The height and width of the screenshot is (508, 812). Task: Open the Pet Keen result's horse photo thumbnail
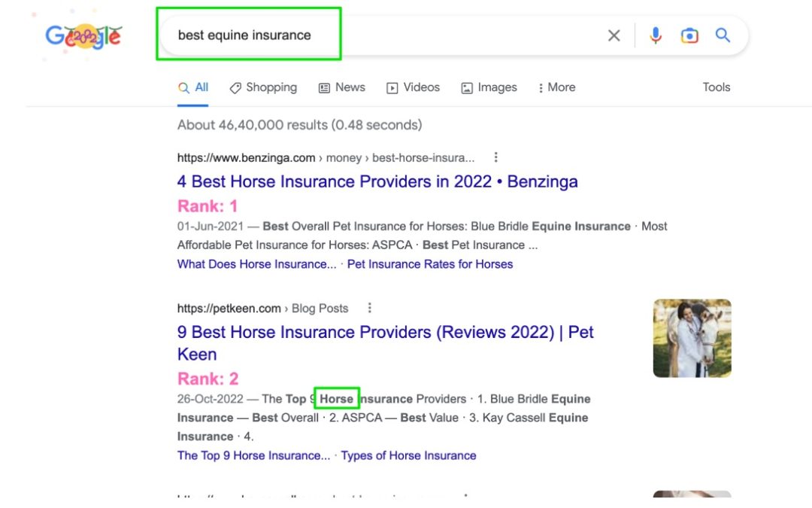tap(692, 338)
